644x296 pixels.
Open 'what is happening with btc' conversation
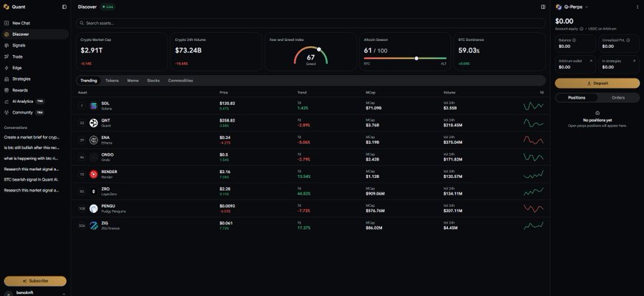[31, 159]
